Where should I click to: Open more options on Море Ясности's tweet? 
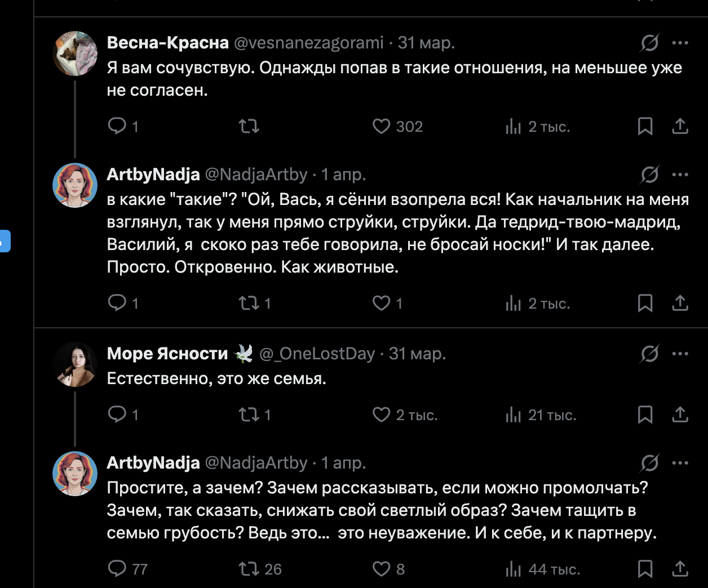[x=680, y=354]
